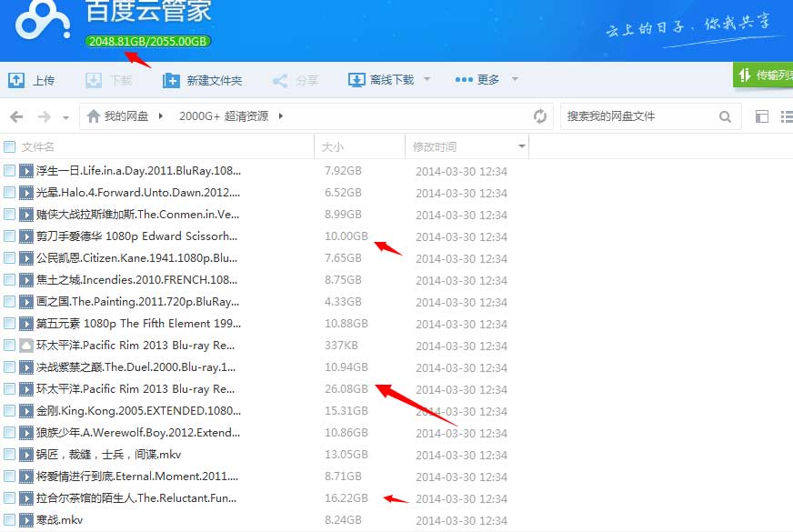Check the box for 寒战.mkv

9,520
